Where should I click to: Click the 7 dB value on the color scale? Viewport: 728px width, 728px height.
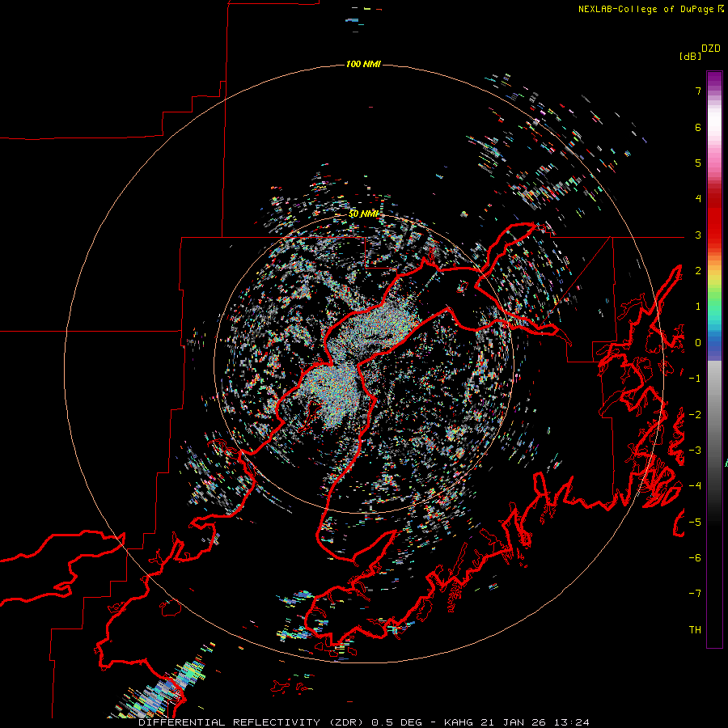click(x=698, y=91)
